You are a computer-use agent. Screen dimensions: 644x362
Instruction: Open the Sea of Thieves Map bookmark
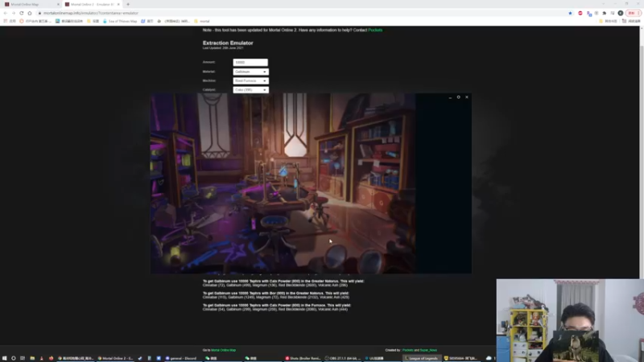coord(120,21)
